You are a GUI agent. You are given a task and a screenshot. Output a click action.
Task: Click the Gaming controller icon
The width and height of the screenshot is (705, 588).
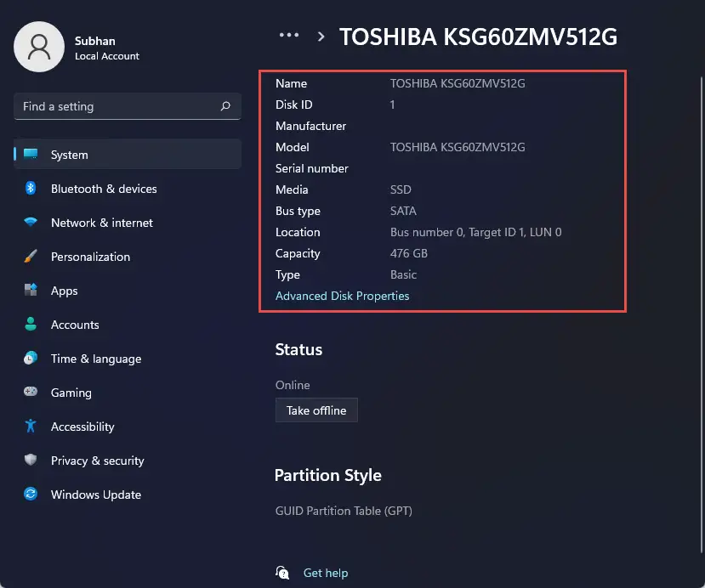point(31,392)
